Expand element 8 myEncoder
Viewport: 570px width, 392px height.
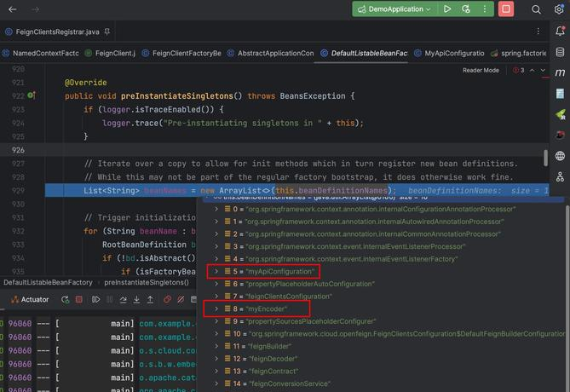pos(216,308)
